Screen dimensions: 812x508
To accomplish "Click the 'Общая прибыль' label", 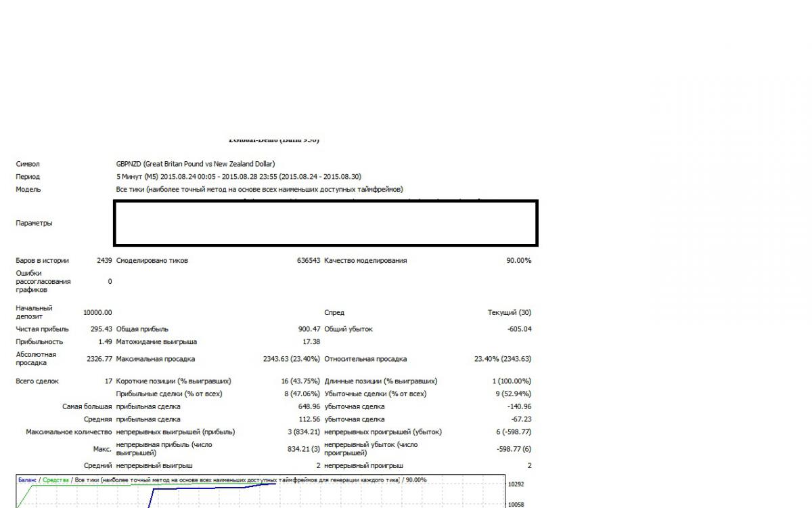I will [x=142, y=329].
